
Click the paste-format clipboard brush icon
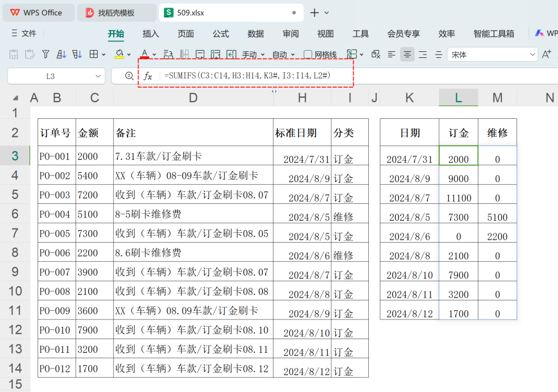[x=30, y=55]
